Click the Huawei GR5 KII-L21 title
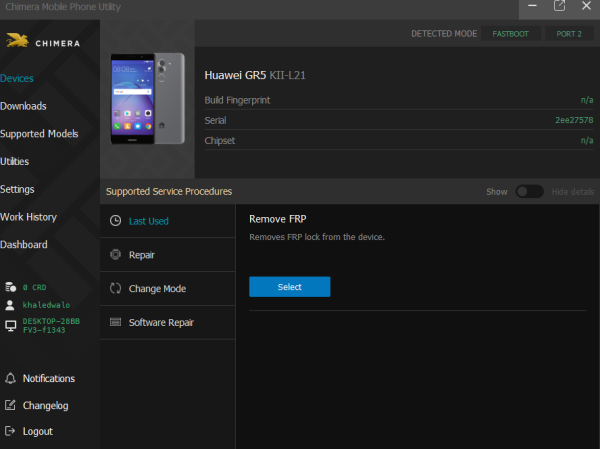 coord(255,75)
